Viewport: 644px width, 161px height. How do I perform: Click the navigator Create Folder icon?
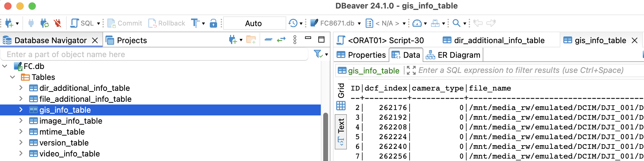(x=251, y=40)
